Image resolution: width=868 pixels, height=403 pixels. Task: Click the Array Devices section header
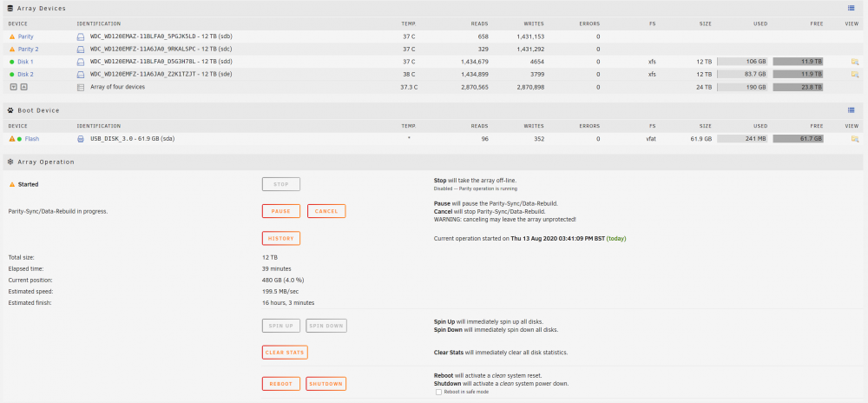[x=434, y=9]
